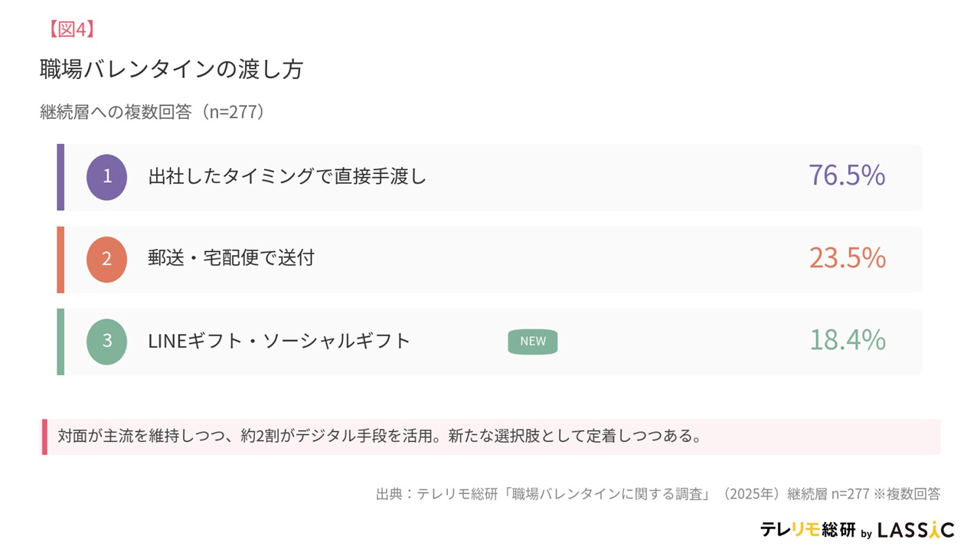Click the 76.5% percentage value
Image resolution: width=980 pixels, height=546 pixels.
click(847, 175)
